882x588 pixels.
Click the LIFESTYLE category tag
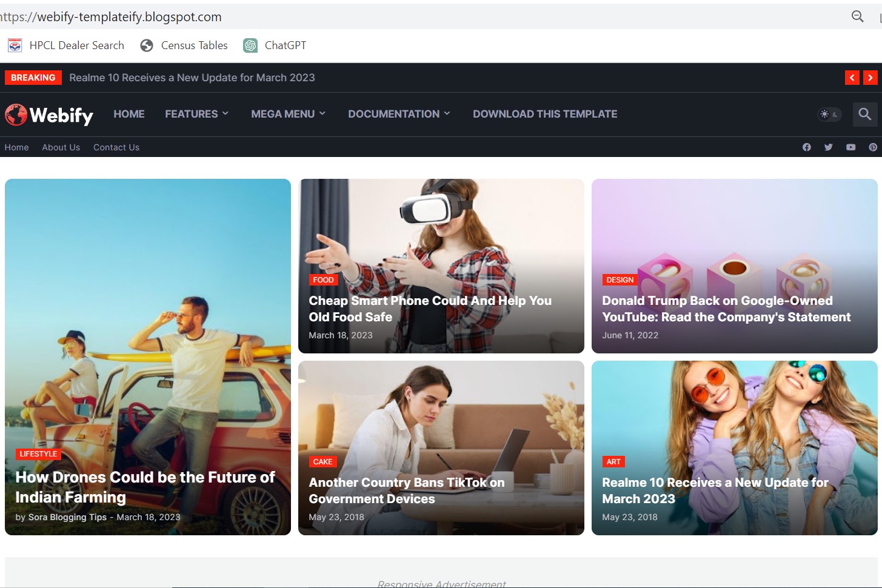point(38,454)
